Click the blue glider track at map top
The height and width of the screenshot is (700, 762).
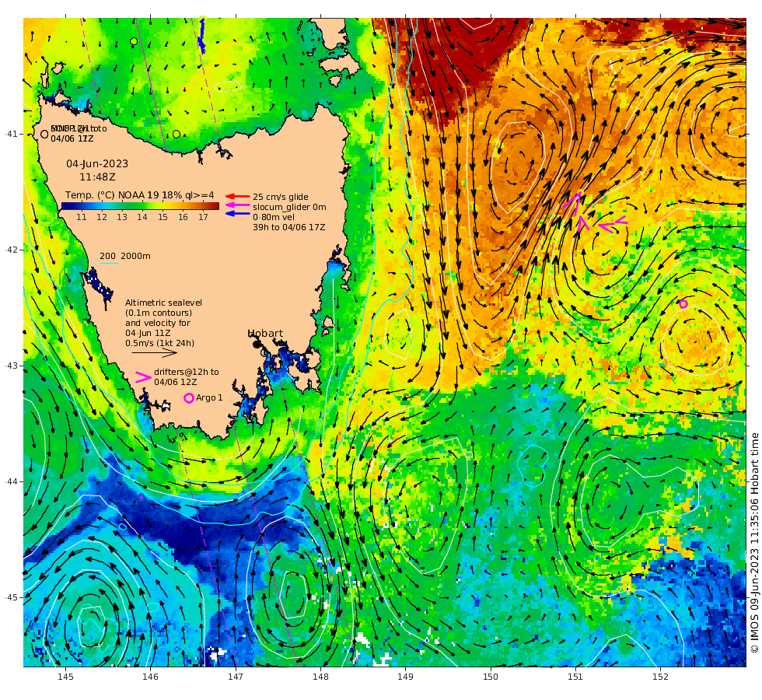(x=201, y=36)
